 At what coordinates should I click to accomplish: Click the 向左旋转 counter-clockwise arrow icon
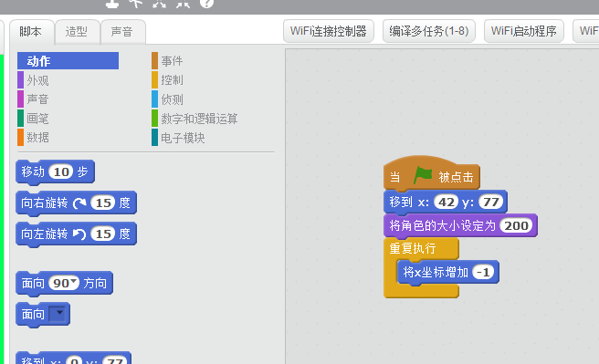coord(79,234)
